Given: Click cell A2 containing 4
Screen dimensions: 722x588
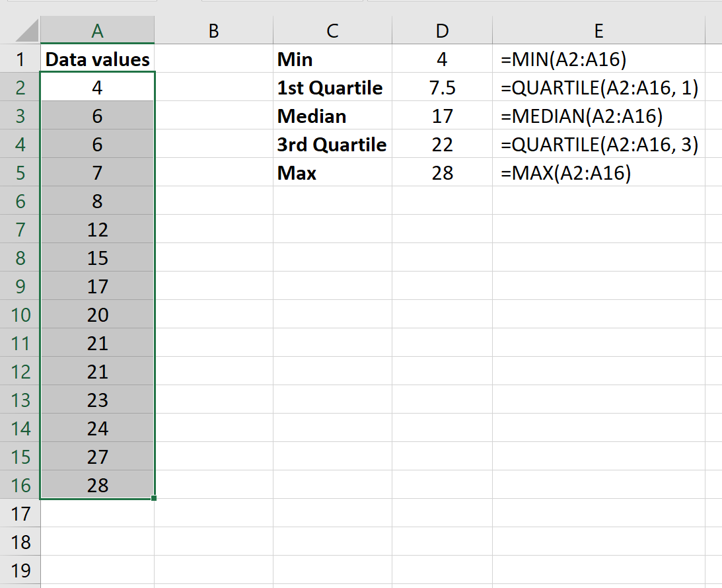Looking at the screenshot, I should pyautogui.click(x=97, y=87).
